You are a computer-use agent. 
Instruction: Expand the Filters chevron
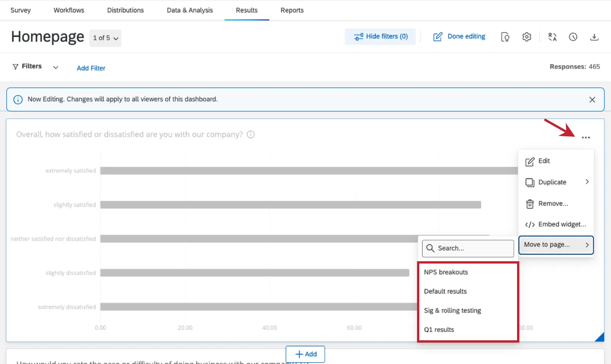click(x=56, y=67)
